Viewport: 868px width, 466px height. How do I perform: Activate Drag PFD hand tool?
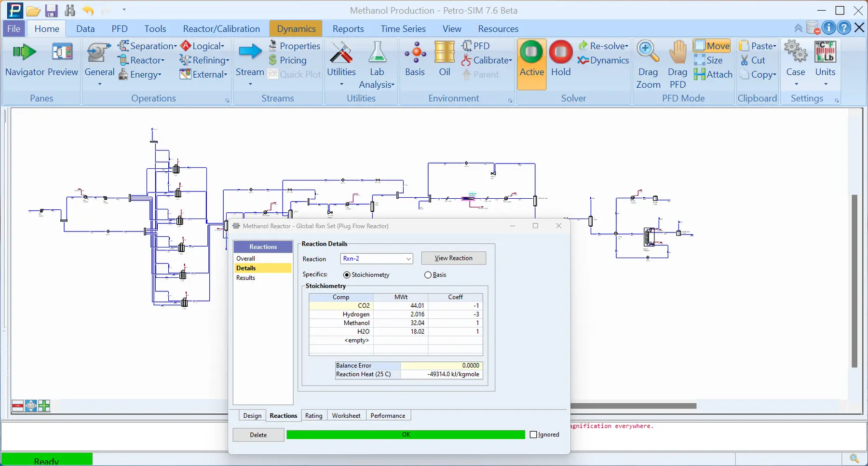tap(678, 65)
